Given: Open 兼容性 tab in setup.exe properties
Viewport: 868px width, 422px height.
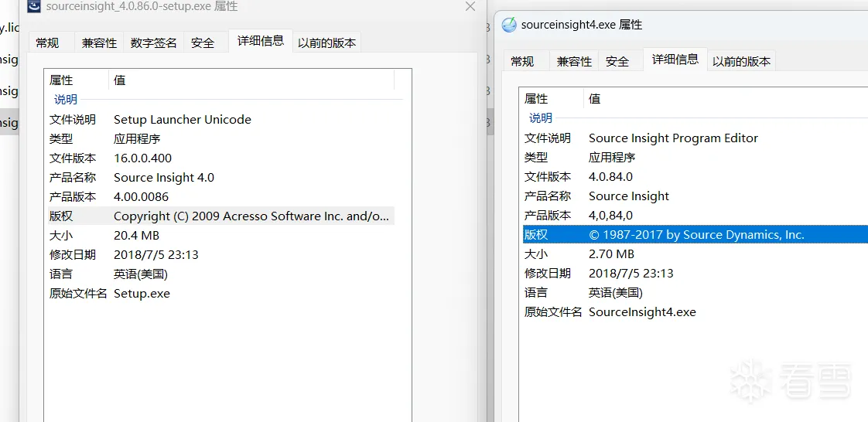Looking at the screenshot, I should pos(99,43).
